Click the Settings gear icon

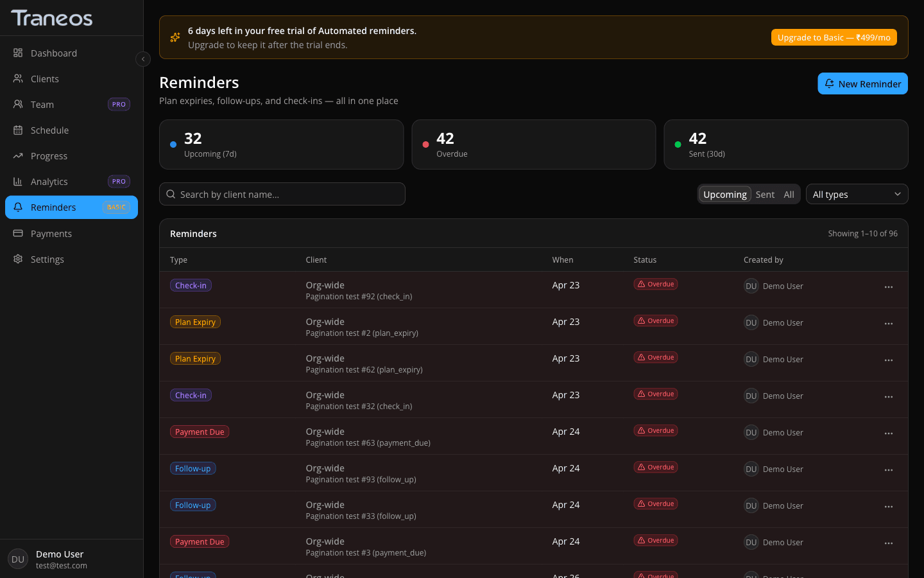pyautogui.click(x=18, y=259)
